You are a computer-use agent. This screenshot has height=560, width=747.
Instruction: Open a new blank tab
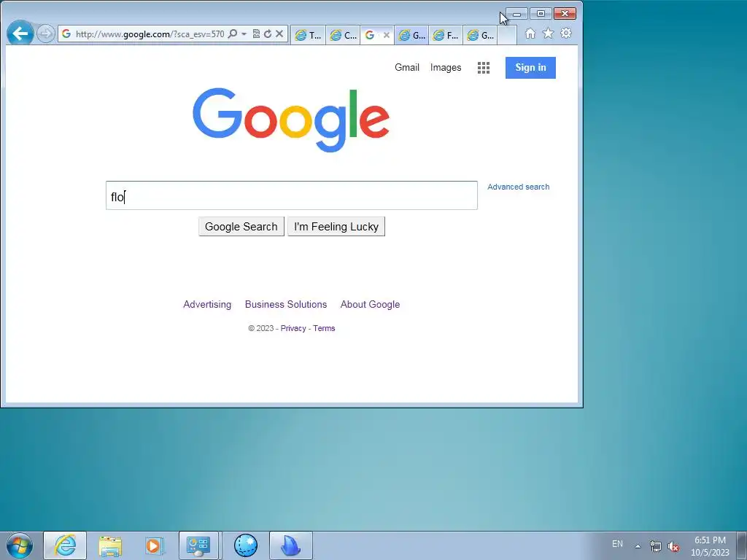pyautogui.click(x=507, y=35)
